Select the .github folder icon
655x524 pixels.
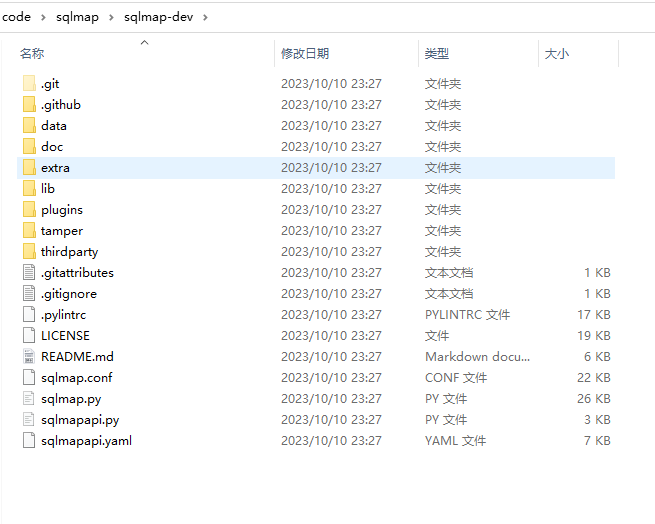pyautogui.click(x=29, y=105)
